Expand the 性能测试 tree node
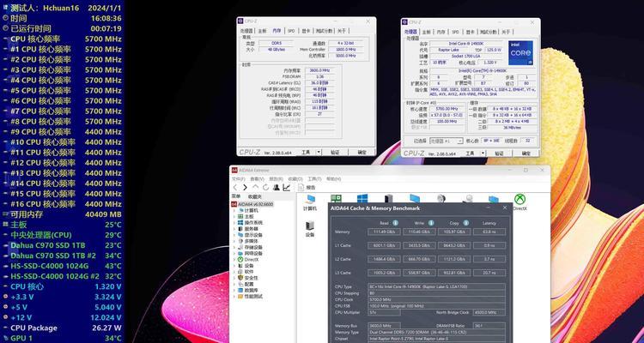 click(x=234, y=296)
